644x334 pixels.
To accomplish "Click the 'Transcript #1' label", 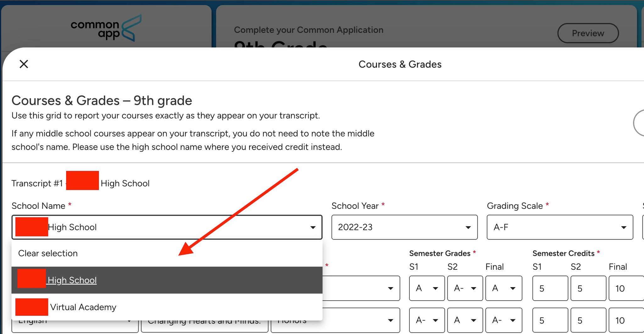I will point(37,183).
